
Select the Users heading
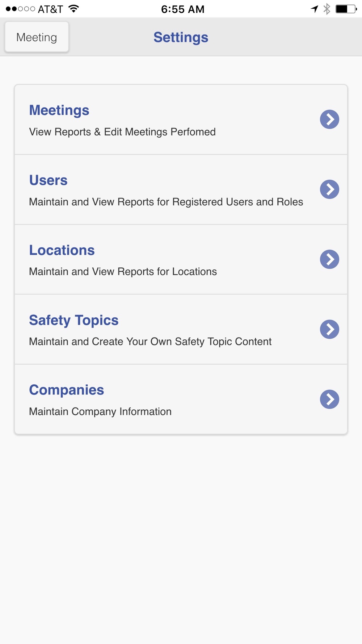point(48,180)
